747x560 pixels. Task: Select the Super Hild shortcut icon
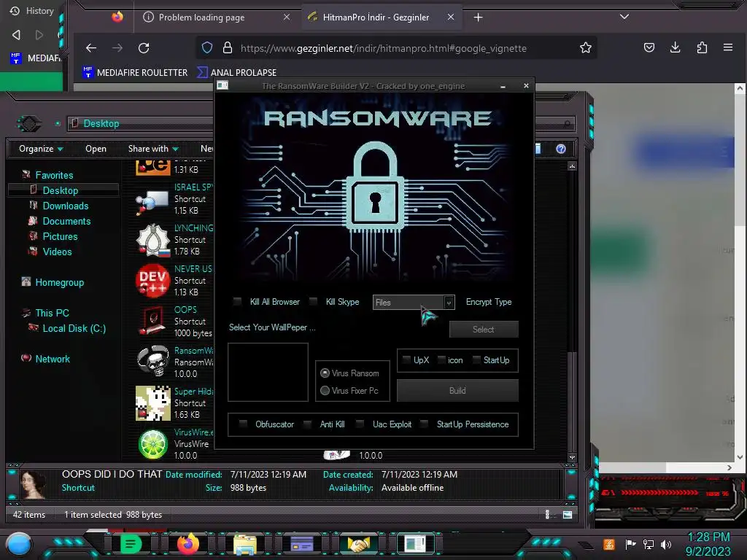tap(152, 403)
